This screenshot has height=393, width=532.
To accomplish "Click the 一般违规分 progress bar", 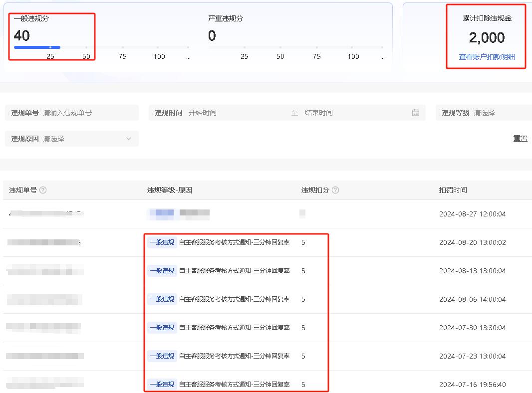I will [x=102, y=47].
